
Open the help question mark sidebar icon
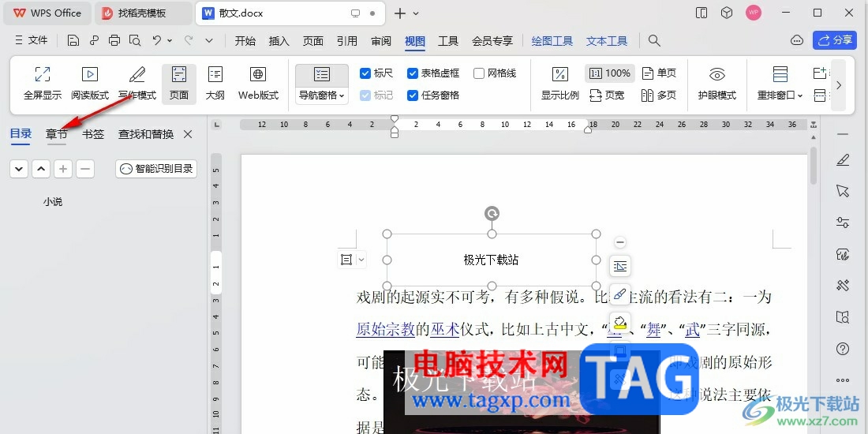click(x=843, y=349)
